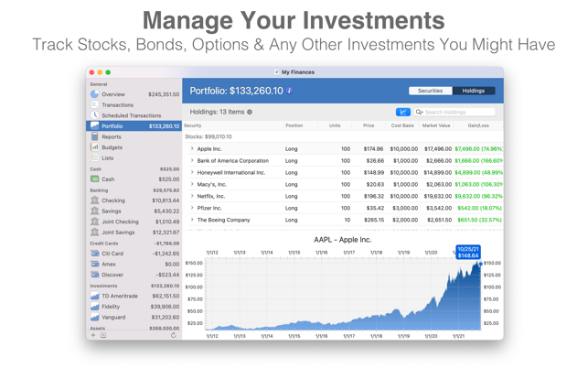Click Honeywell price $148.99
This screenshot has width=588, height=368.
374,172
